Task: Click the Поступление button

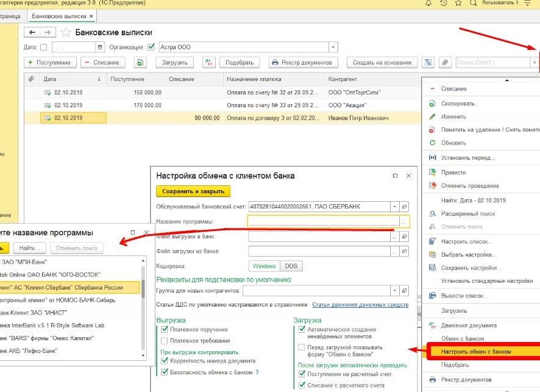Action: coord(50,62)
